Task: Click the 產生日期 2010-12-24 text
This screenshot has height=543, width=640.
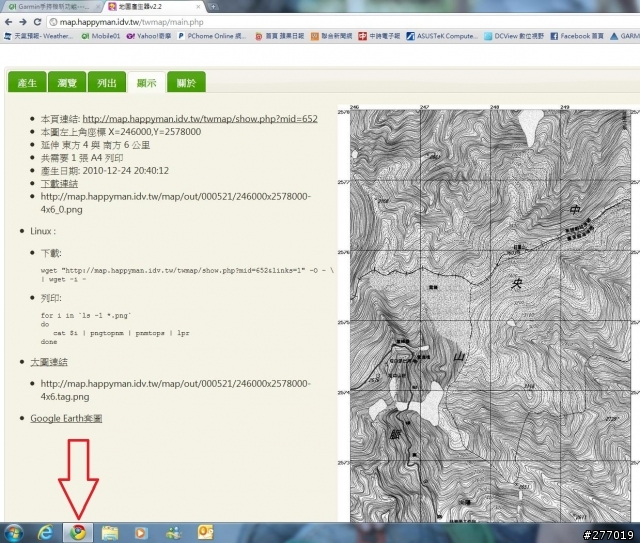Action: point(104,171)
